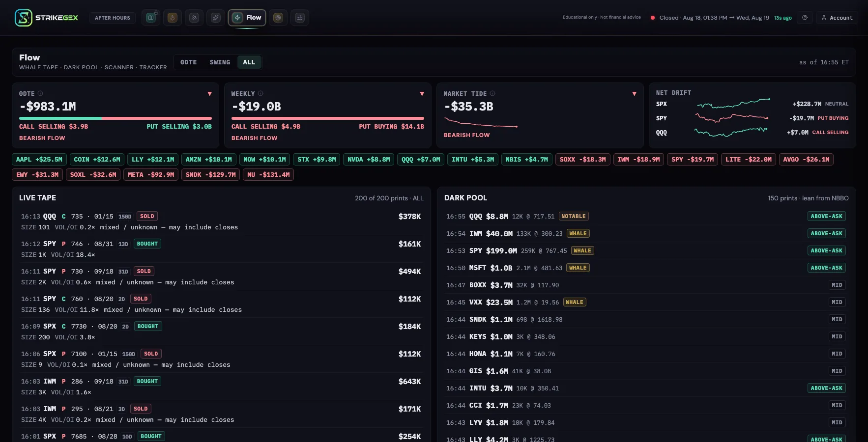868x442 pixels.
Task: Click the $643K value on IWM P 286 print
Action: (409, 382)
